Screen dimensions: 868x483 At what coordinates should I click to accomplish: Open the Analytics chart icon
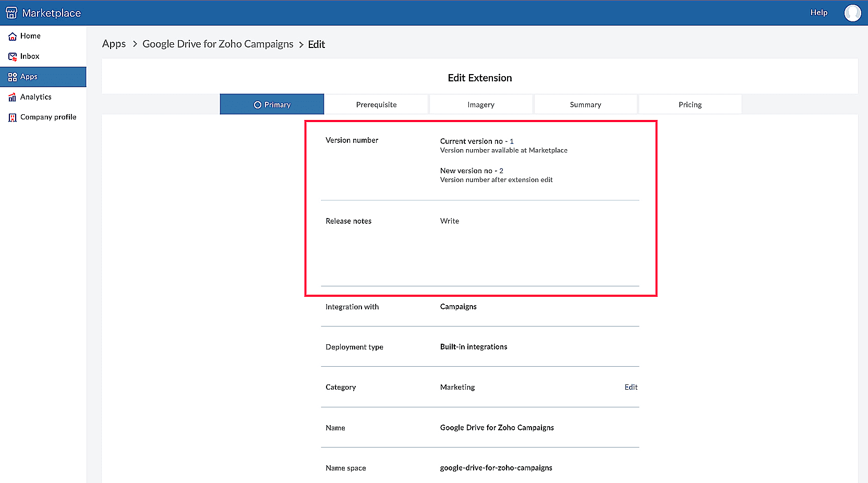(x=13, y=97)
